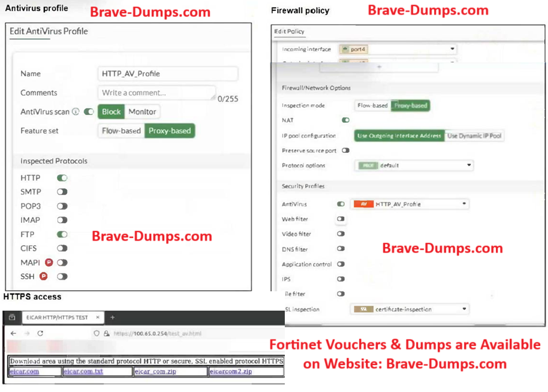Select the Edit AntiVirus Profile tab

coord(49,31)
